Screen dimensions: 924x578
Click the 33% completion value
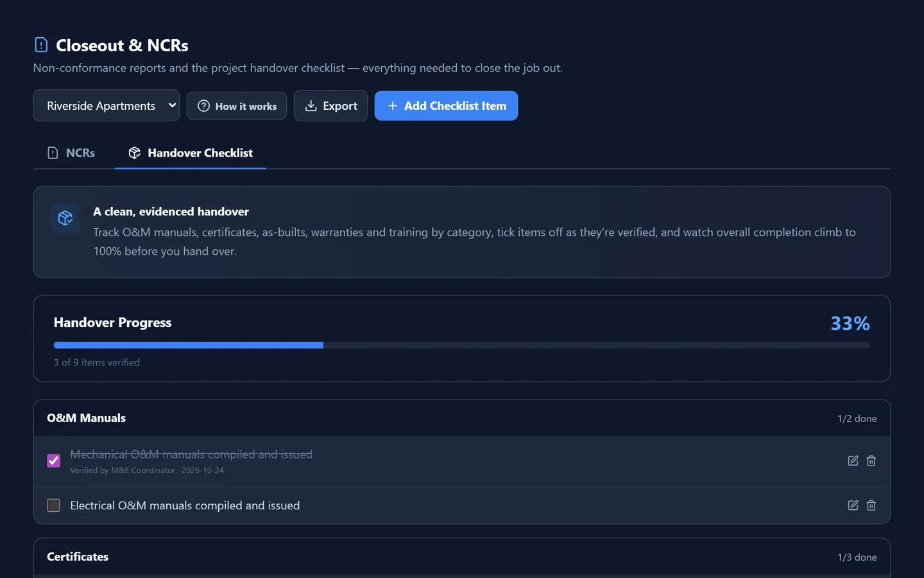850,323
